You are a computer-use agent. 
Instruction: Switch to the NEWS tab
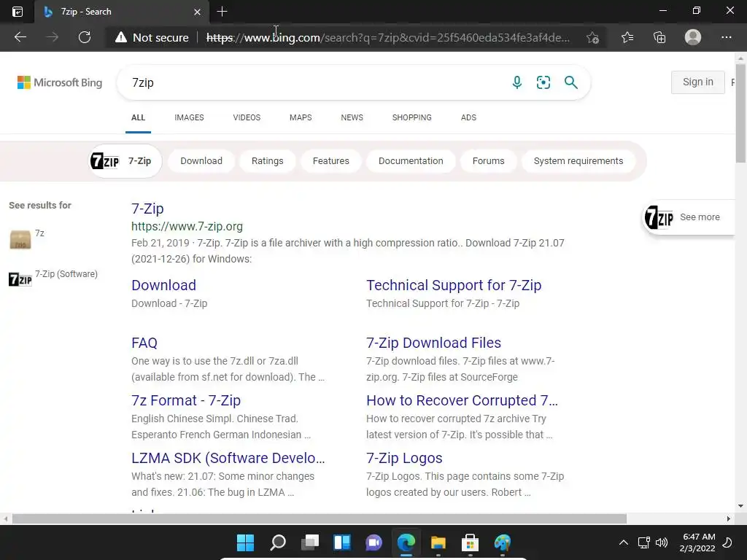pos(352,117)
